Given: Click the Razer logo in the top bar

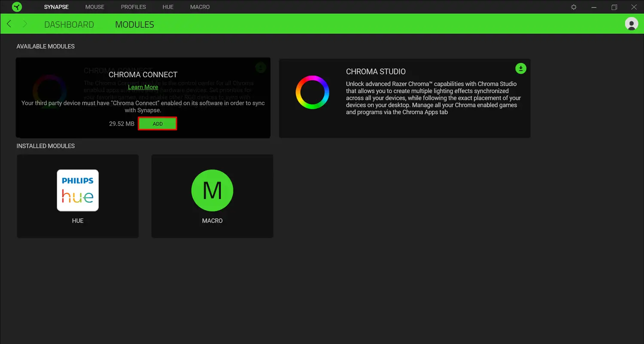Looking at the screenshot, I should click(17, 7).
